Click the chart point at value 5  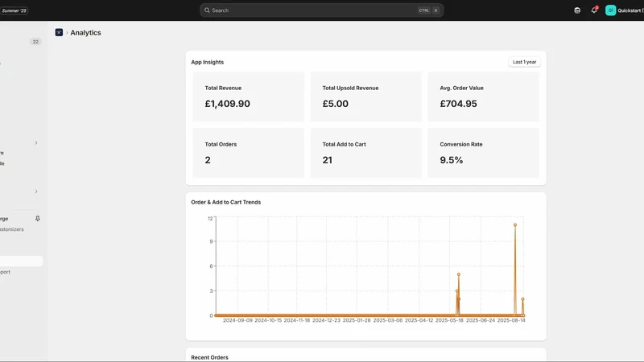pyautogui.click(x=459, y=274)
